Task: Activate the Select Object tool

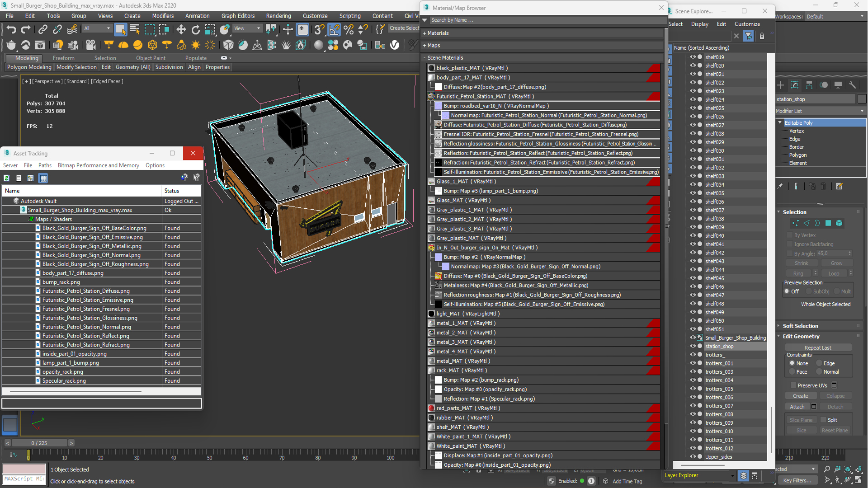Action: click(x=120, y=30)
